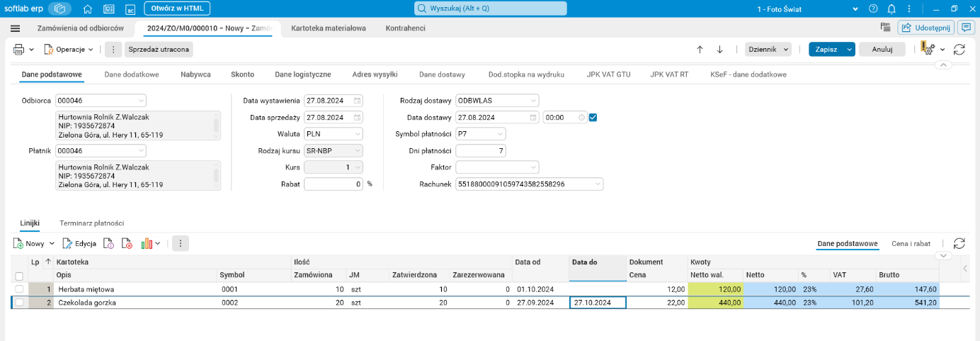Switch to Zamówienia od odbiorców tab
The height and width of the screenshot is (341, 980).
point(81,28)
